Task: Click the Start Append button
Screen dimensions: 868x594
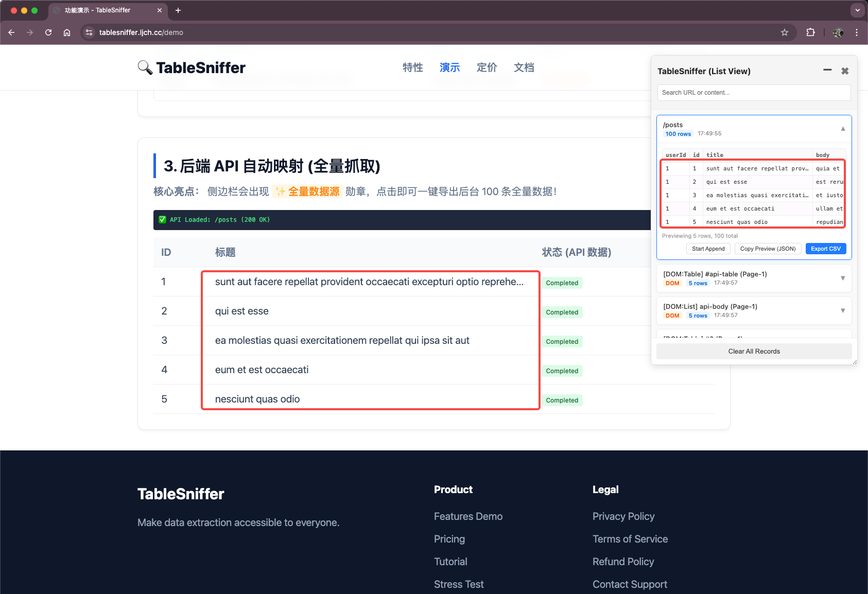Action: (708, 249)
